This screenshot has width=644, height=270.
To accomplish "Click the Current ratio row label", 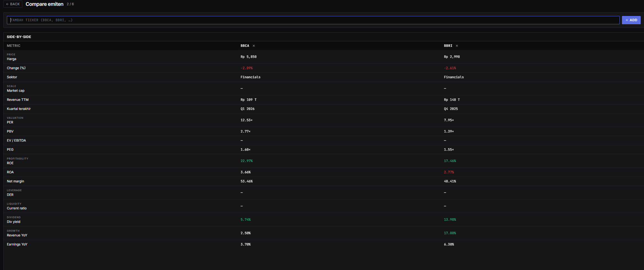I will pyautogui.click(x=17, y=208).
